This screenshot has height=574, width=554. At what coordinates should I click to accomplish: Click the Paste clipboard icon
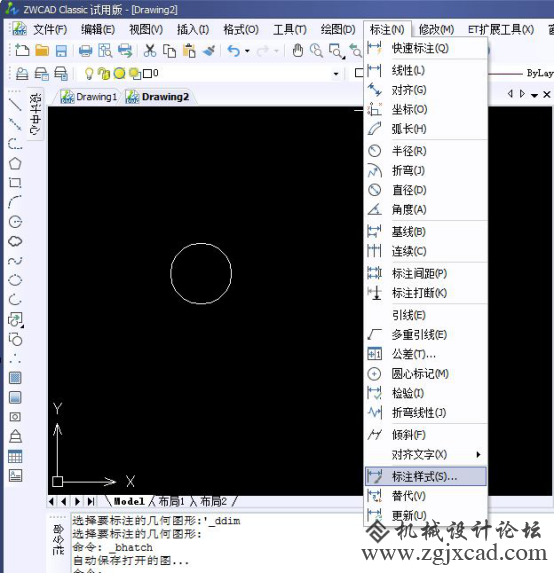(189, 51)
